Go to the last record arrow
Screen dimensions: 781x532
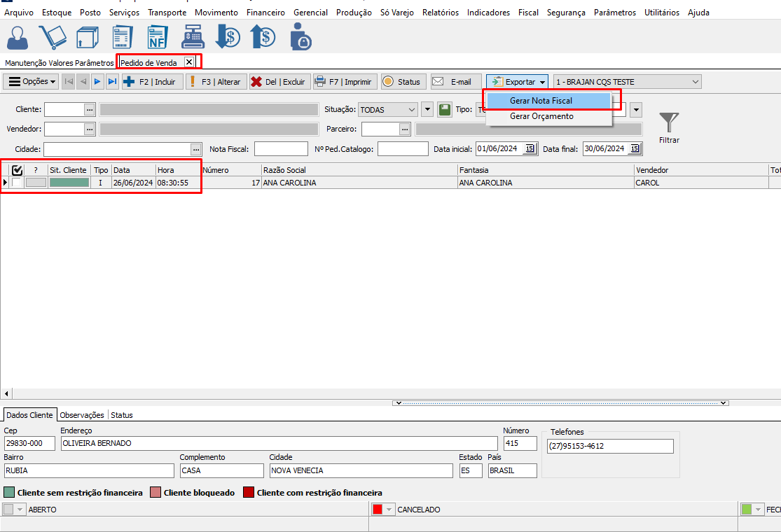112,82
